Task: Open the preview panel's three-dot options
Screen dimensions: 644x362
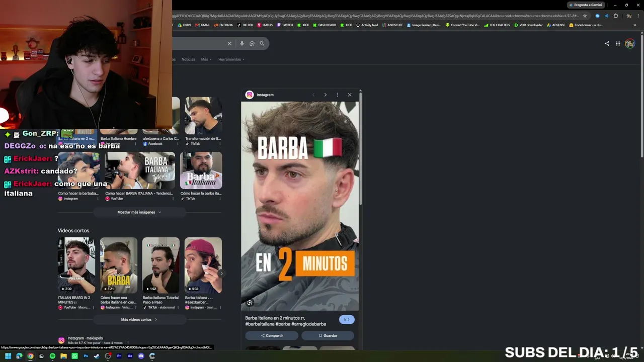Action: point(338,95)
